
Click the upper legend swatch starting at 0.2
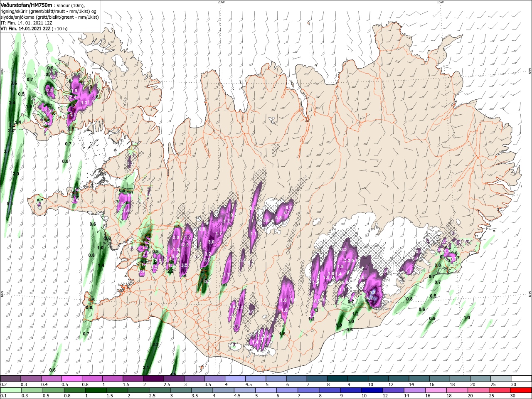(x=11, y=379)
